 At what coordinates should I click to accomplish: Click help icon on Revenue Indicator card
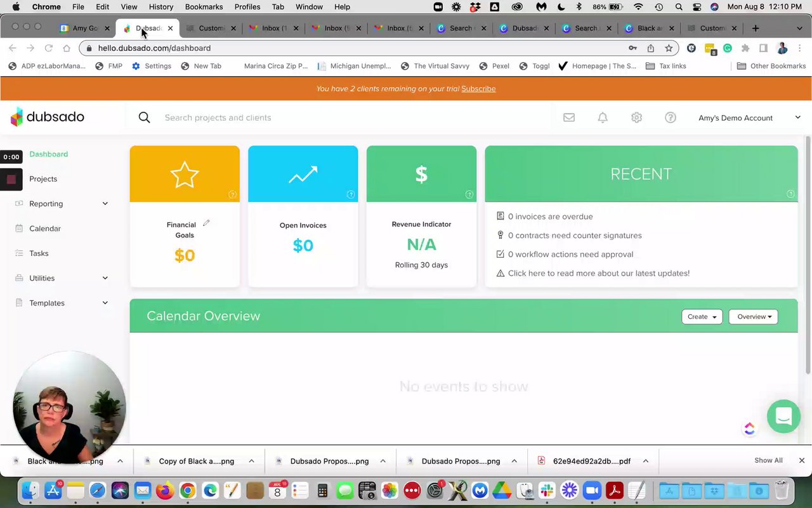(469, 194)
